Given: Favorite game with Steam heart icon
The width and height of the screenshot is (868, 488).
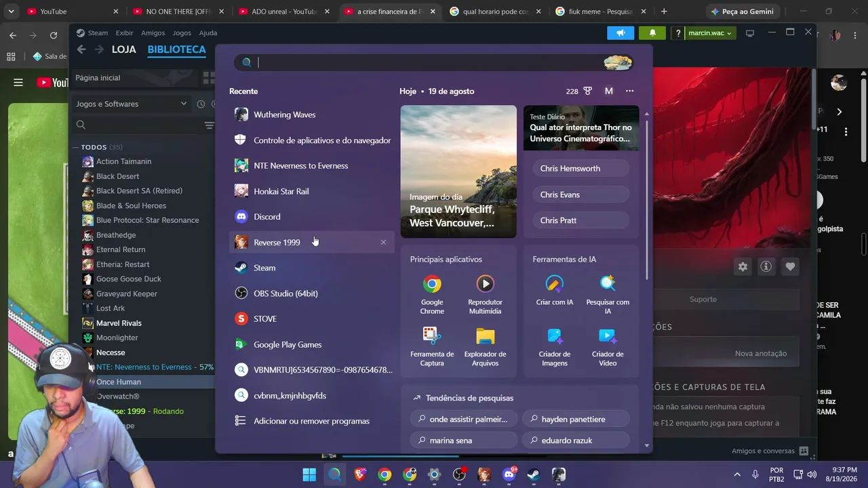Looking at the screenshot, I should (x=790, y=267).
